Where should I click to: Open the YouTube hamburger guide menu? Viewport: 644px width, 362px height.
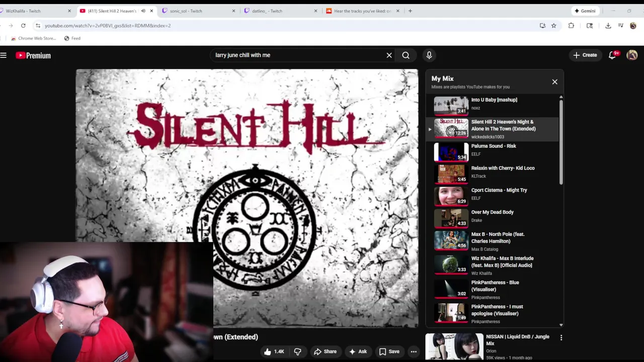tap(4, 55)
